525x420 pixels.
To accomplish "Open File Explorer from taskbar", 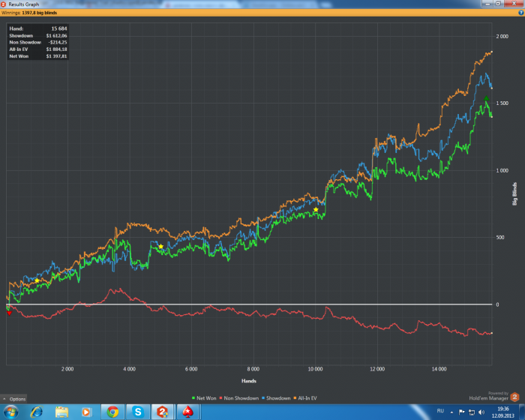I will pos(61,412).
